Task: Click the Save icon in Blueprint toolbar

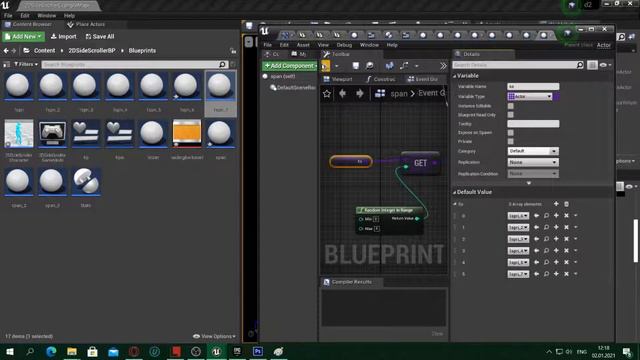Action: coord(356,66)
